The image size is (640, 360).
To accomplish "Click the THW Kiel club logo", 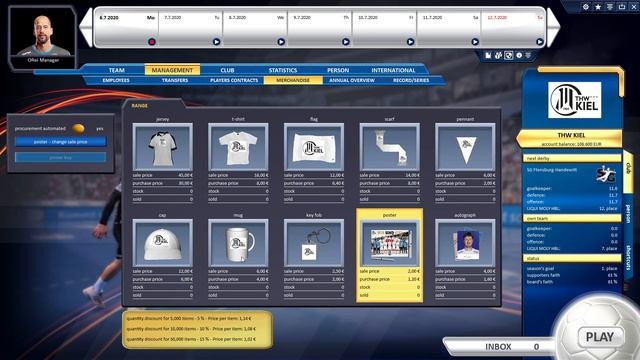I will pos(575,100).
